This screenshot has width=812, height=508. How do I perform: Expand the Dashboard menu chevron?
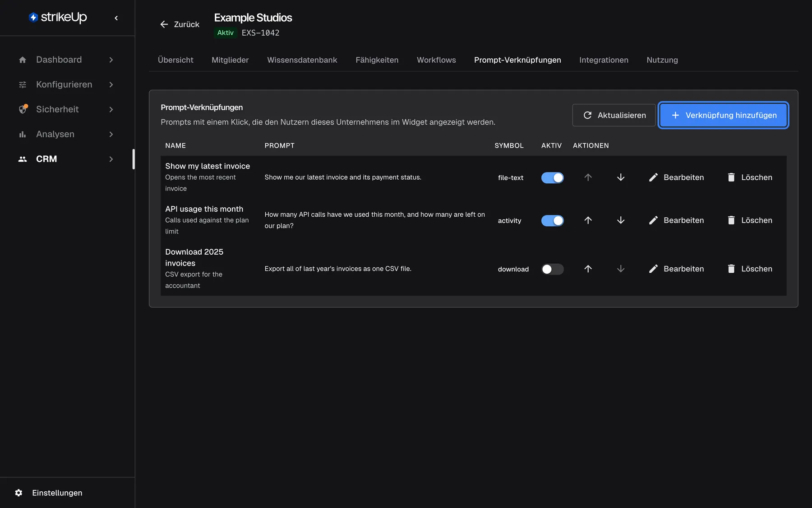pyautogui.click(x=111, y=60)
